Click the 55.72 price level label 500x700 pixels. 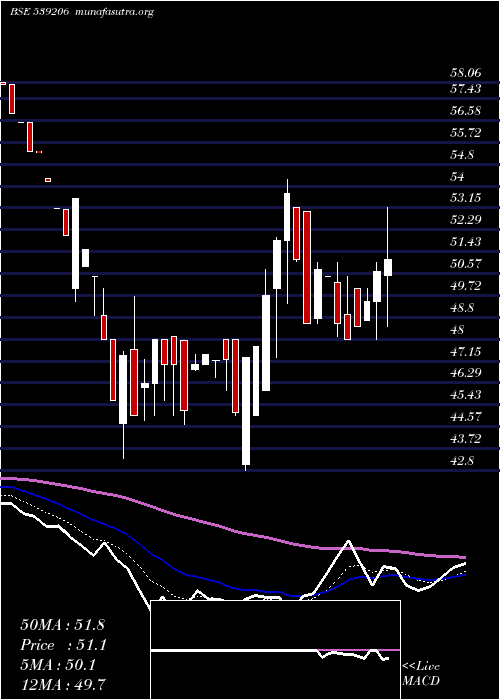465,133
